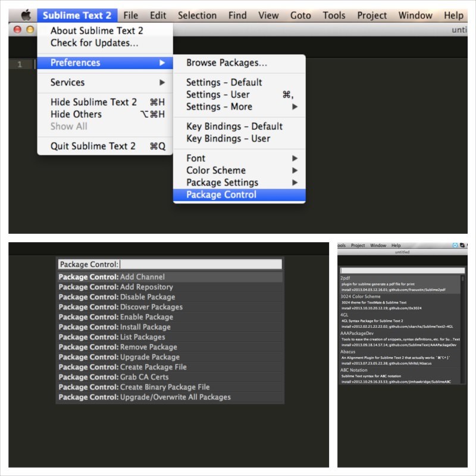Open Settings - Default
The image size is (476, 476).
point(239,82)
